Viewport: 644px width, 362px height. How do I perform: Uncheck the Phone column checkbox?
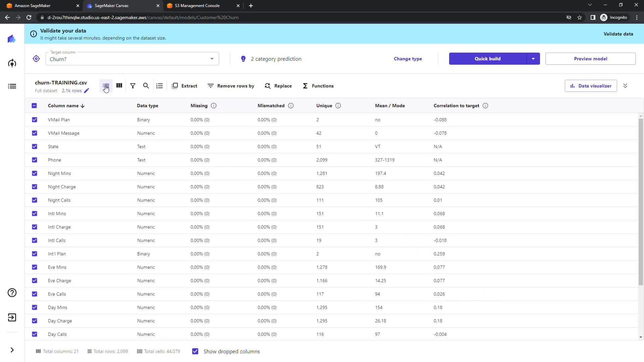pos(35,160)
